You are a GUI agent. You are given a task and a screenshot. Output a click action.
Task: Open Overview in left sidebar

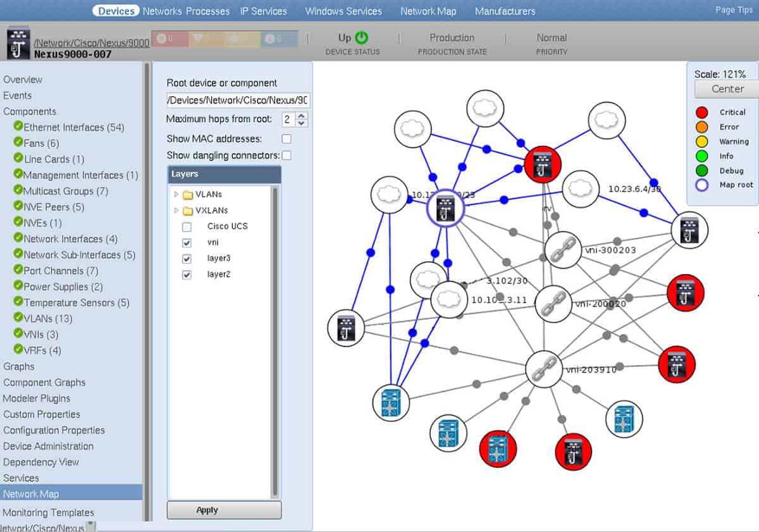click(23, 80)
